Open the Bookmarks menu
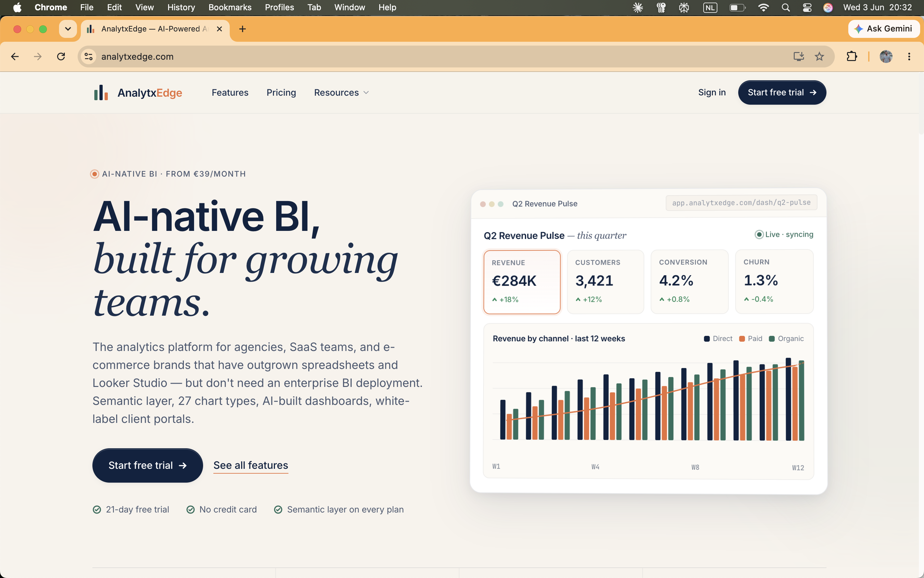The height and width of the screenshot is (578, 924). click(230, 7)
